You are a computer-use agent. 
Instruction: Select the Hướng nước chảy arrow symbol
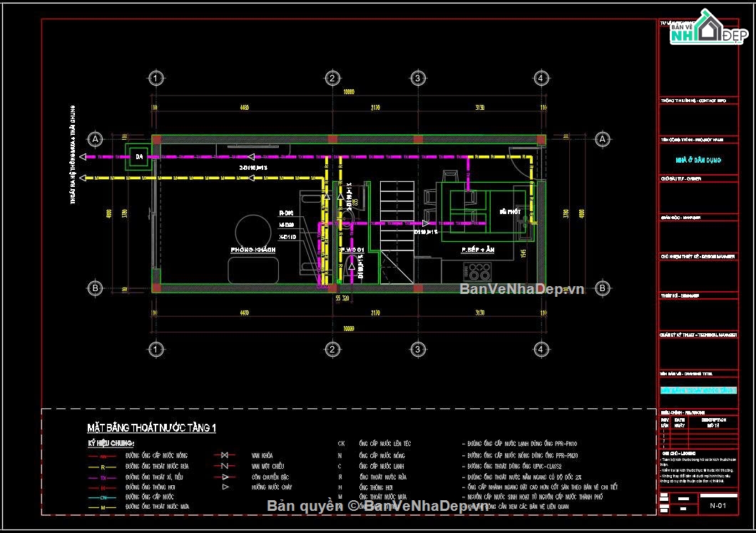coord(225,487)
